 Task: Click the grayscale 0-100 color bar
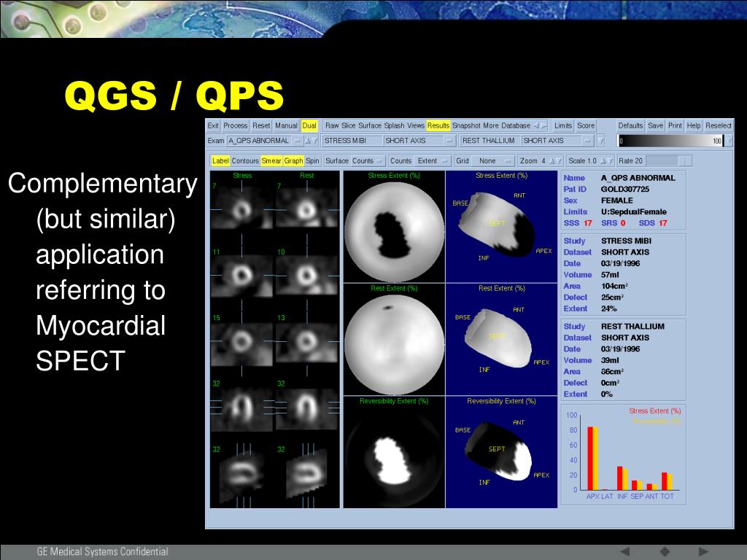[x=670, y=141]
